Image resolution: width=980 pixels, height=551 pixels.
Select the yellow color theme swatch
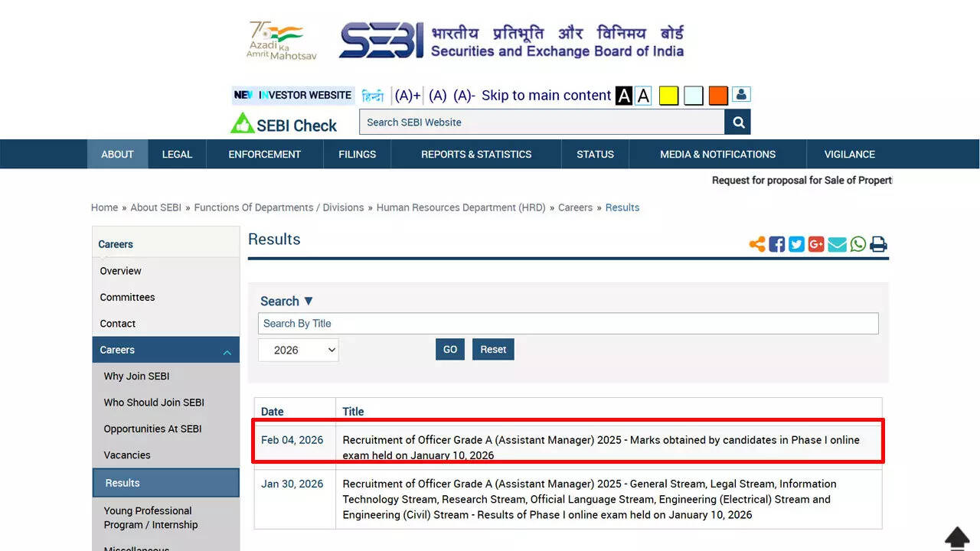[x=668, y=96]
